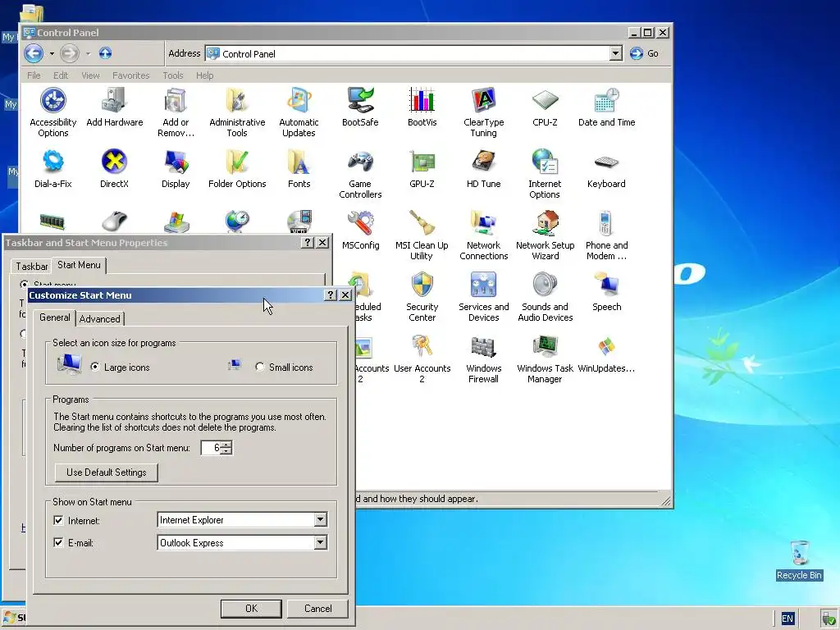The image size is (840, 630).
Task: Open Internet Options icon
Action: click(545, 174)
